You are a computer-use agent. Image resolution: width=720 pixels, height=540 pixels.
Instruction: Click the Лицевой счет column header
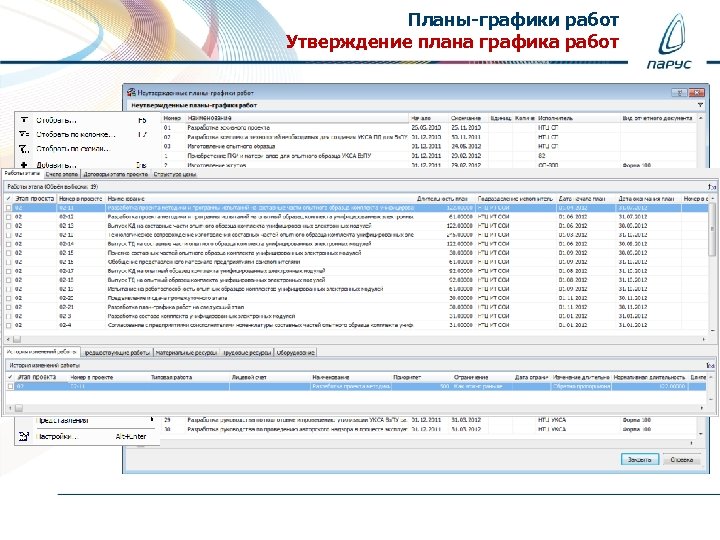click(270, 377)
